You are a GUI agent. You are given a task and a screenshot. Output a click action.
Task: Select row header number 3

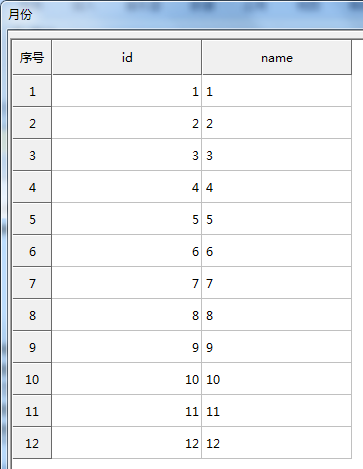(x=32, y=155)
